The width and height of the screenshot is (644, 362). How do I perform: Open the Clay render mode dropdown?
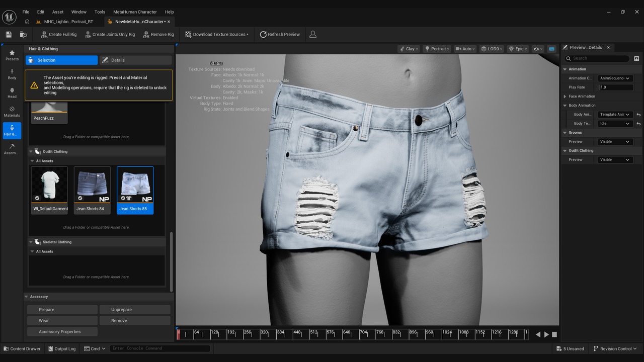[x=409, y=49]
